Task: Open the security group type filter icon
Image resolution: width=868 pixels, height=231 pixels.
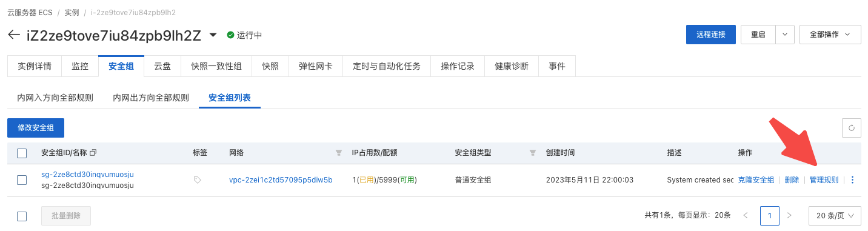Action: (533, 153)
